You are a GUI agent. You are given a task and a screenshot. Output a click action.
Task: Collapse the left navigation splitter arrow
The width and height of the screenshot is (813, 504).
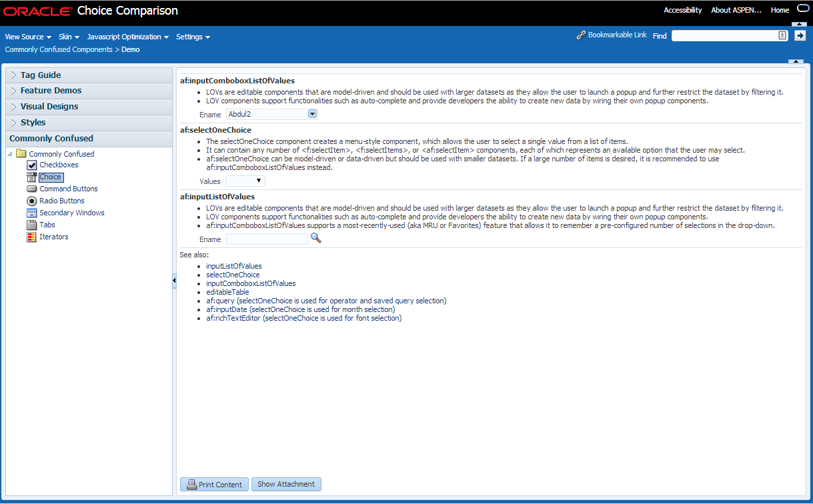[x=174, y=281]
